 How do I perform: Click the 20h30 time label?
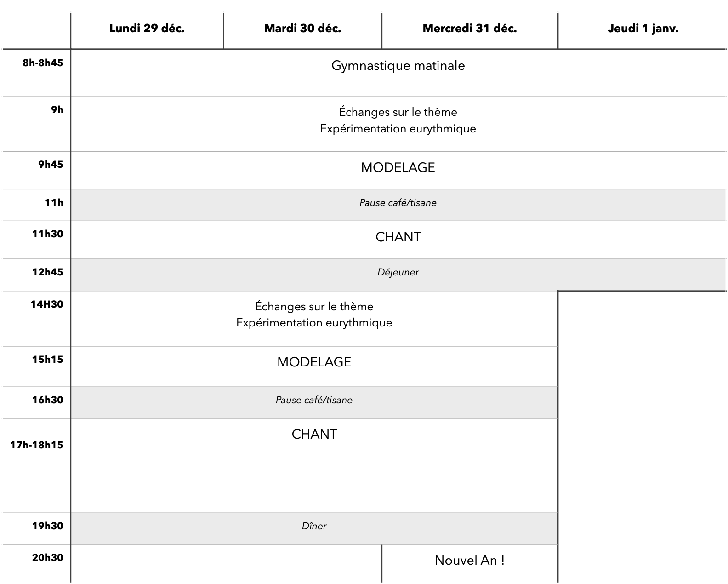[47, 558]
